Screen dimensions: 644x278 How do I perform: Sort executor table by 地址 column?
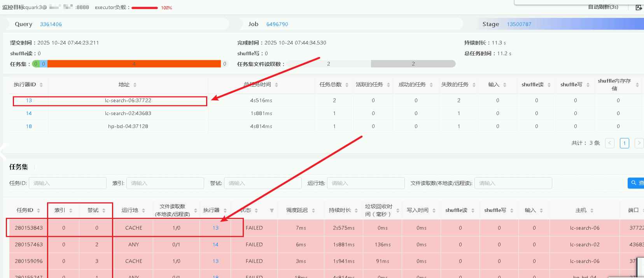click(x=135, y=85)
